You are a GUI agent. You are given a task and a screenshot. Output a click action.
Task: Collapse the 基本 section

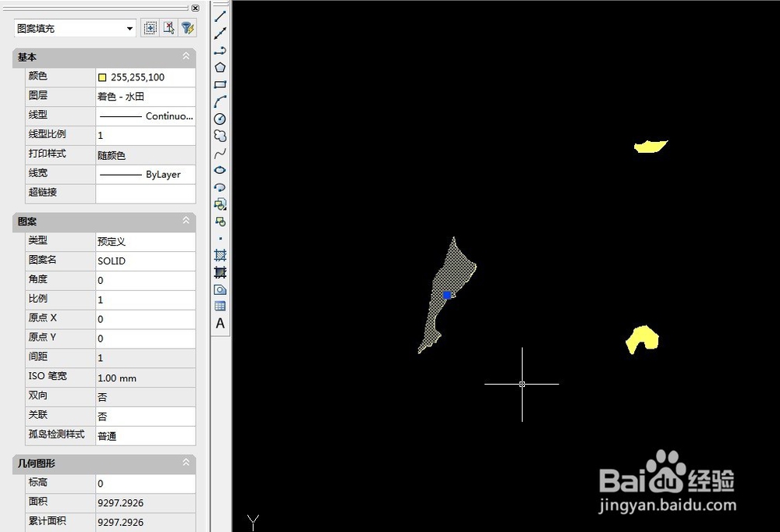(x=186, y=56)
